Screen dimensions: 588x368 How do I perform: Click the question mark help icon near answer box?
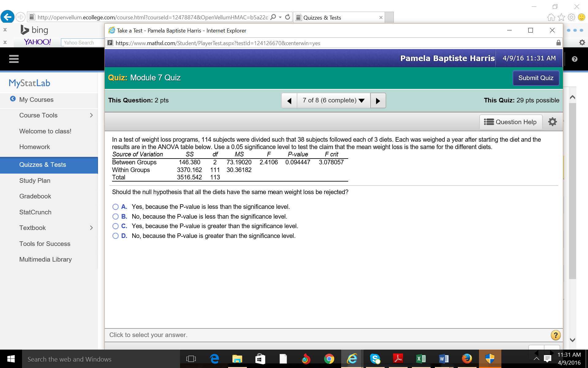coord(556,335)
